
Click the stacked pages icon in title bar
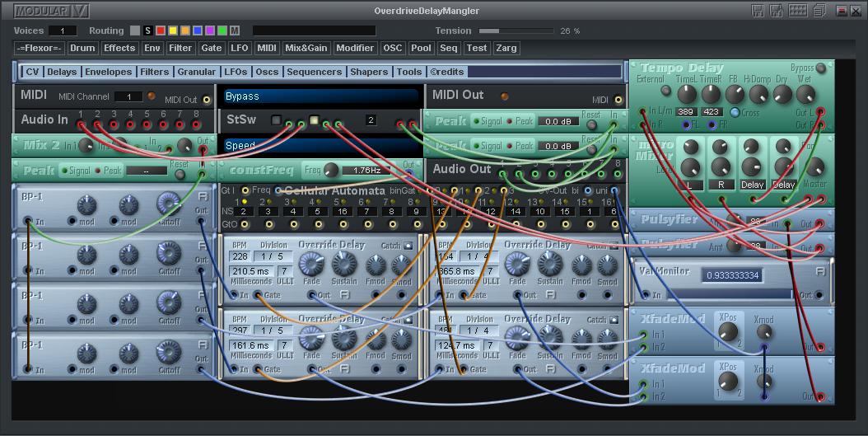click(x=819, y=11)
